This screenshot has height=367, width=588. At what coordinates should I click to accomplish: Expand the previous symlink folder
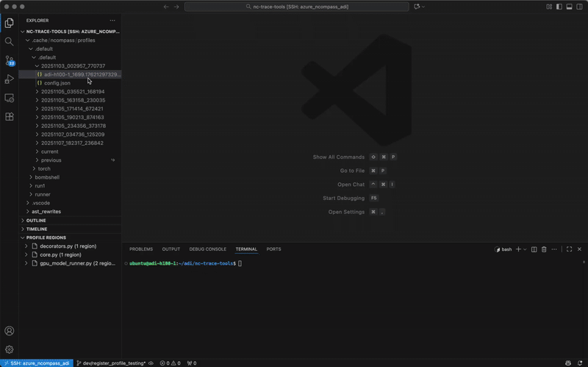(70, 160)
